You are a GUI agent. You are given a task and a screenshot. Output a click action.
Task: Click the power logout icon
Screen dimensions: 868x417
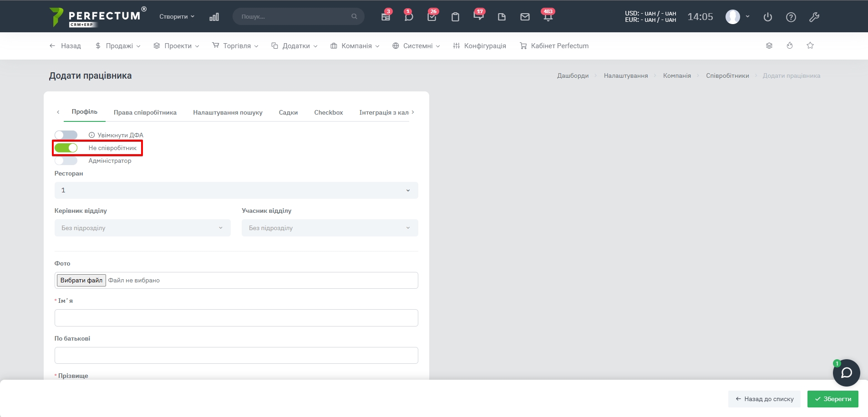point(768,17)
